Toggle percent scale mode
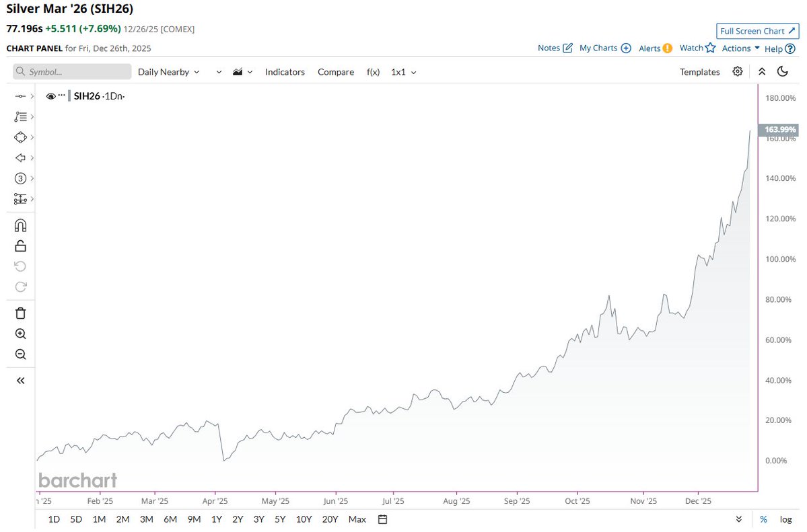Screen dimensions: 807x532 click(764, 519)
